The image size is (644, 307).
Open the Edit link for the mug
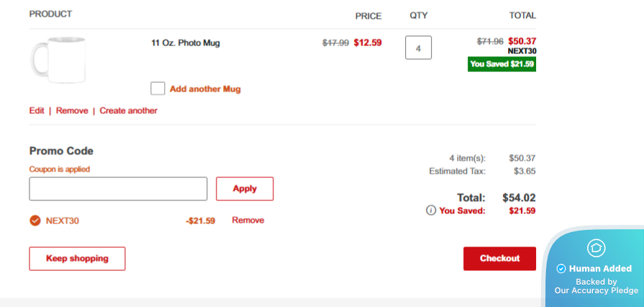tap(37, 111)
